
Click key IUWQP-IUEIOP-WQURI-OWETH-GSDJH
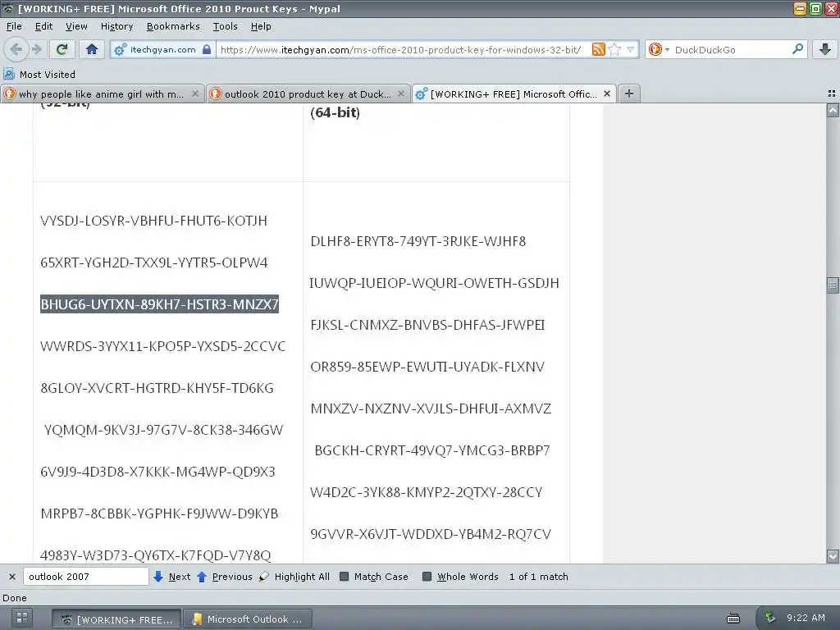tap(435, 283)
